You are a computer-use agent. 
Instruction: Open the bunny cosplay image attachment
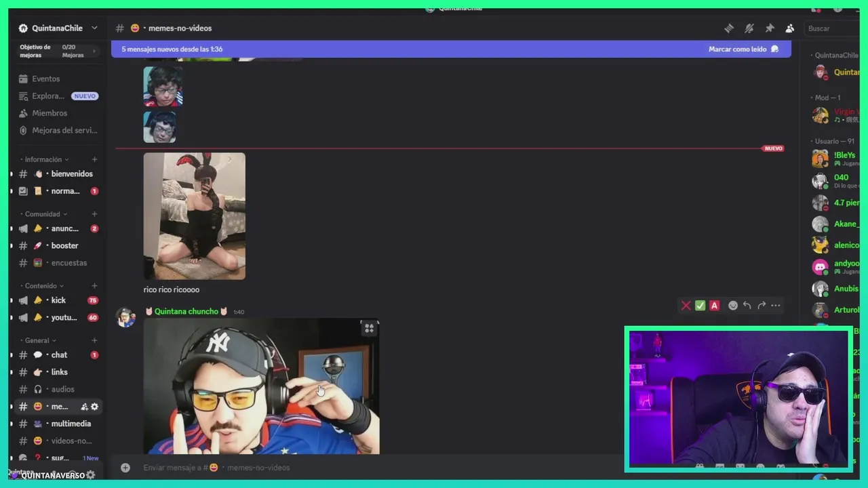(x=195, y=216)
